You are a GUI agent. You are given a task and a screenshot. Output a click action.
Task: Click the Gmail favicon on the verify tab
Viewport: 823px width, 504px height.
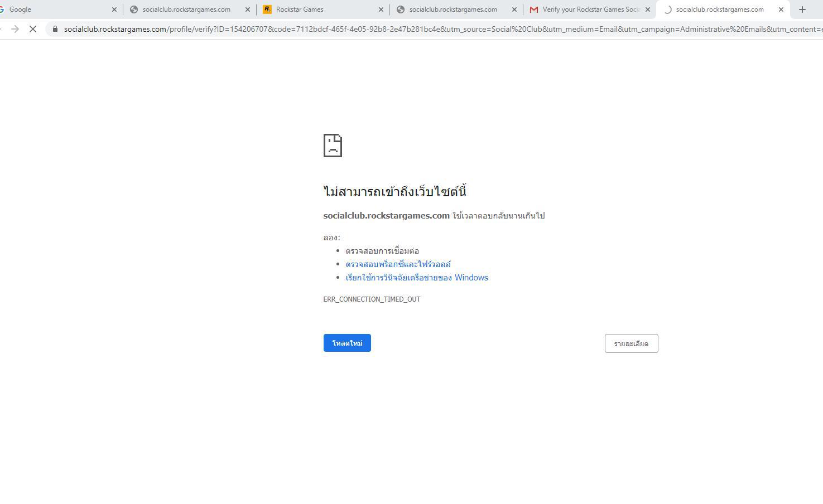click(x=534, y=9)
